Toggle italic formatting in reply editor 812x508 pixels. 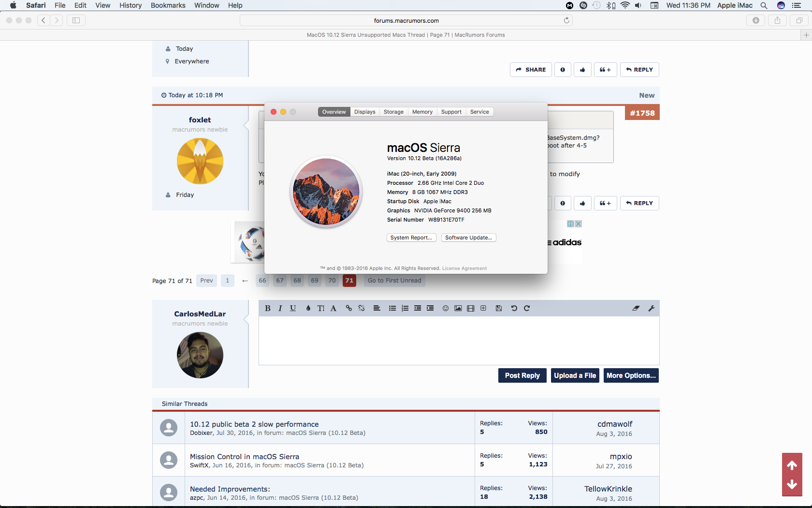click(280, 308)
